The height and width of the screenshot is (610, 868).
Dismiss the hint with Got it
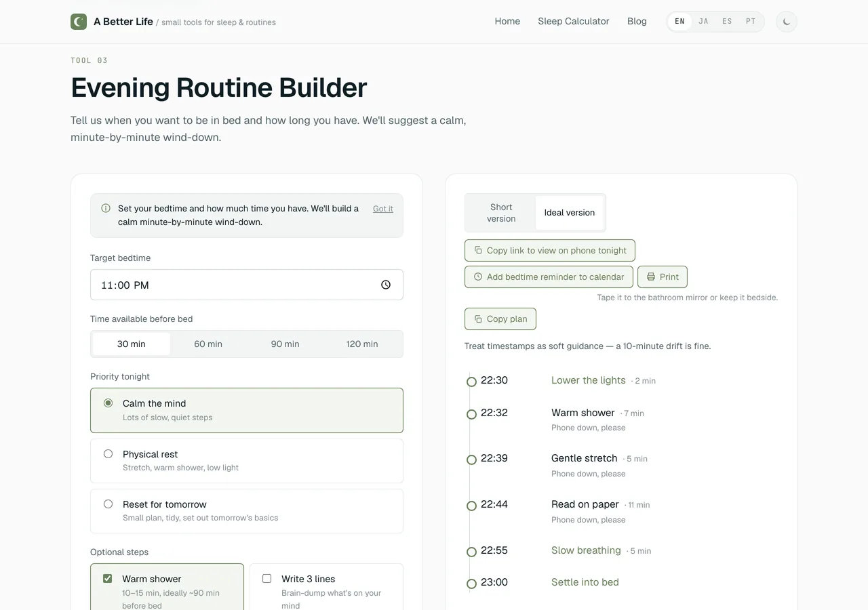click(383, 209)
